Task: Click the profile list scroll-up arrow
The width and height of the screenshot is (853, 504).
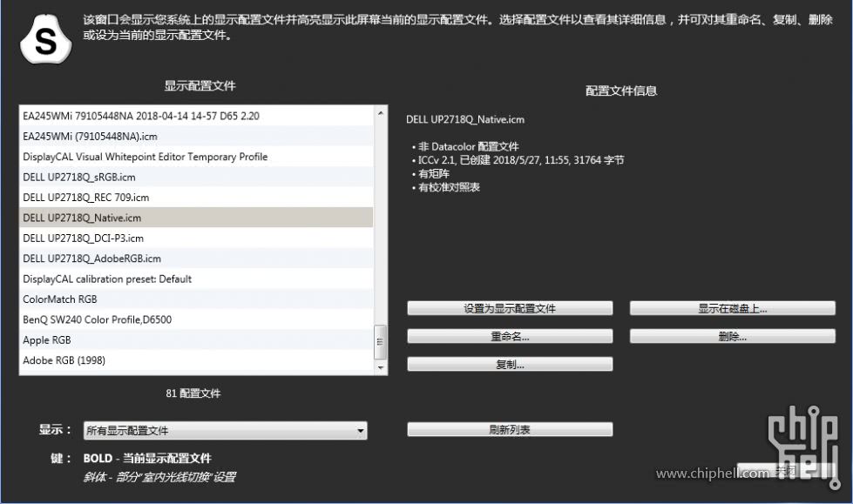Action: click(x=380, y=113)
